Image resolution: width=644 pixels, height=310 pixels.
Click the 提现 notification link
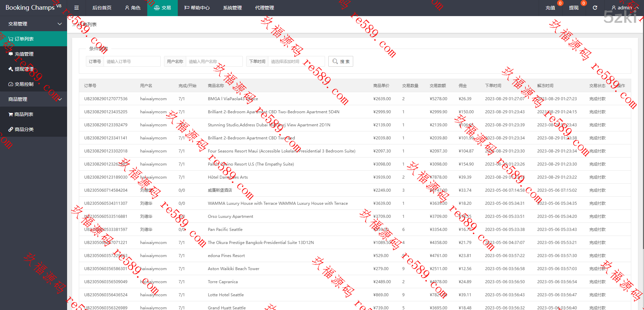[574, 8]
